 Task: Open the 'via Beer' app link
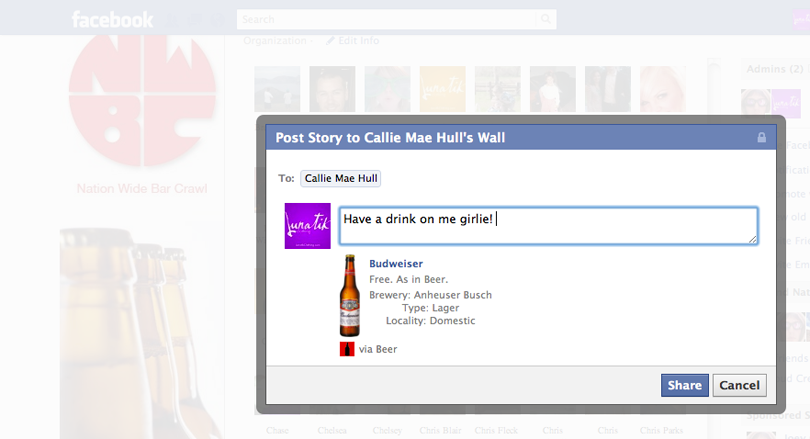pos(378,349)
